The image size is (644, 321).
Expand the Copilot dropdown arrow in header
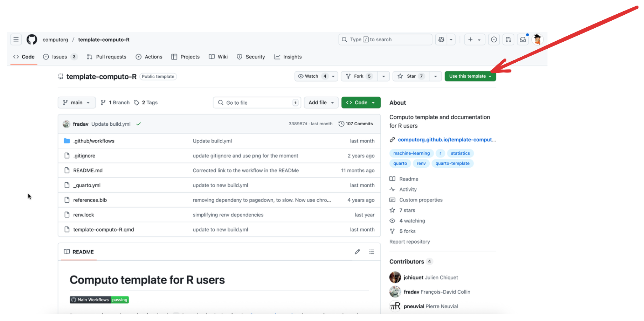tap(451, 40)
